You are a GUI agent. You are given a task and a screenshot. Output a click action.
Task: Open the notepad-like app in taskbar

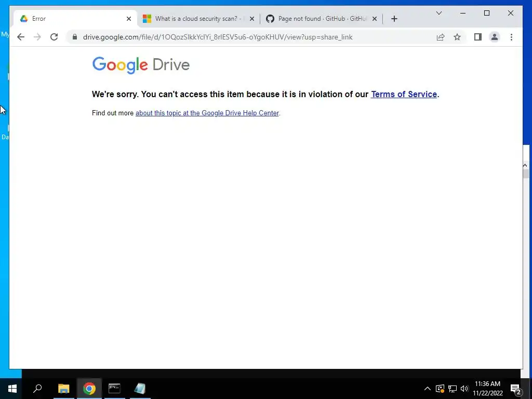click(x=140, y=389)
